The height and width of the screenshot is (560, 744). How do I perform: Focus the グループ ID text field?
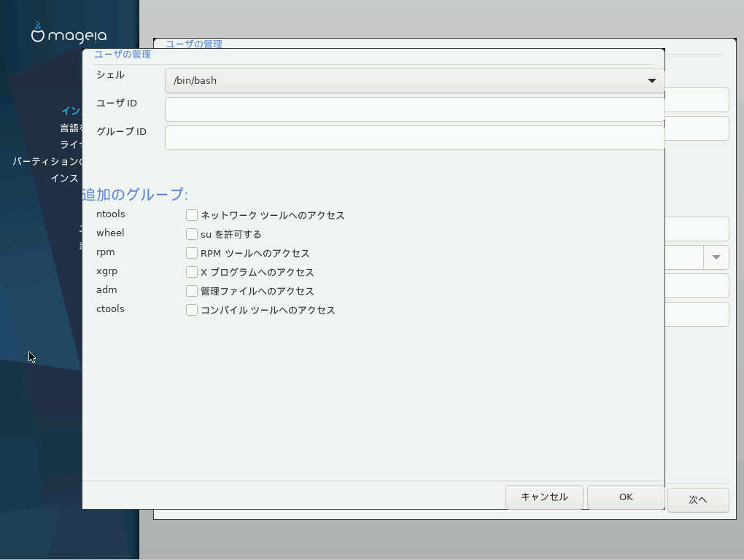(414, 138)
